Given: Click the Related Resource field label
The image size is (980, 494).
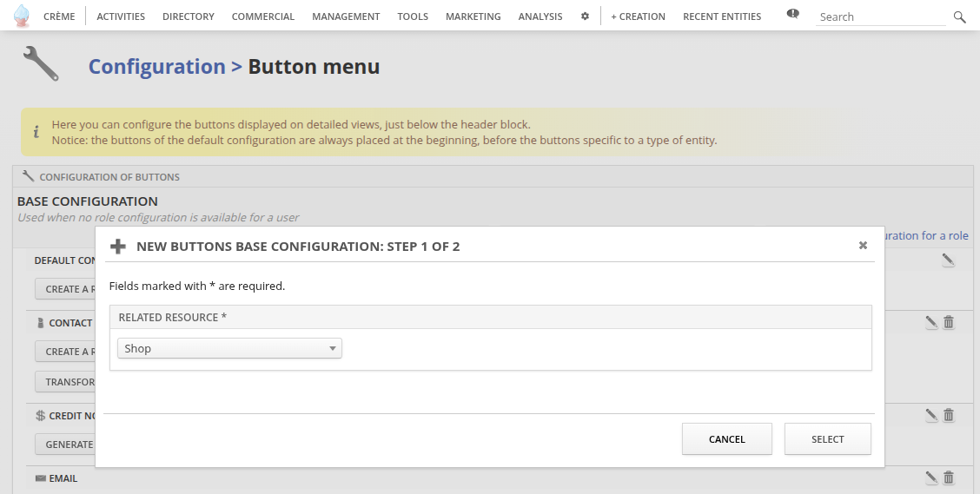Looking at the screenshot, I should 173,317.
